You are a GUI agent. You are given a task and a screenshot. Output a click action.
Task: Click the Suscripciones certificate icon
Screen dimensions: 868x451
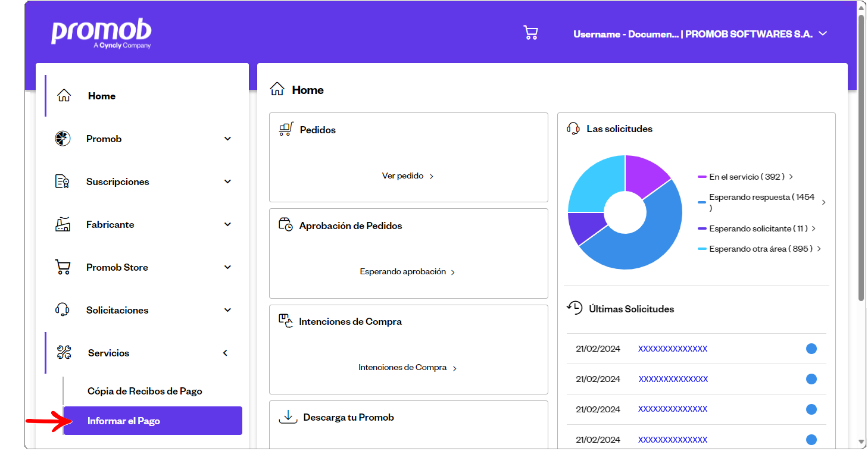pyautogui.click(x=63, y=181)
